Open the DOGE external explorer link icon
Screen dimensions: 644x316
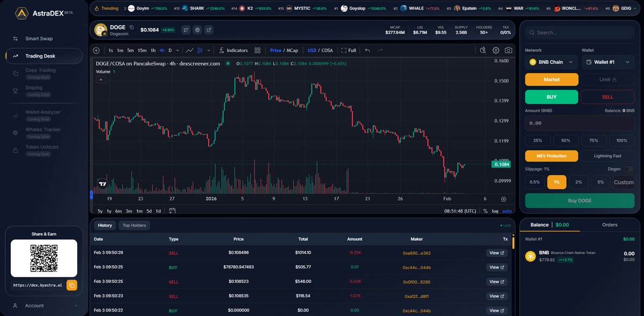[209, 30]
